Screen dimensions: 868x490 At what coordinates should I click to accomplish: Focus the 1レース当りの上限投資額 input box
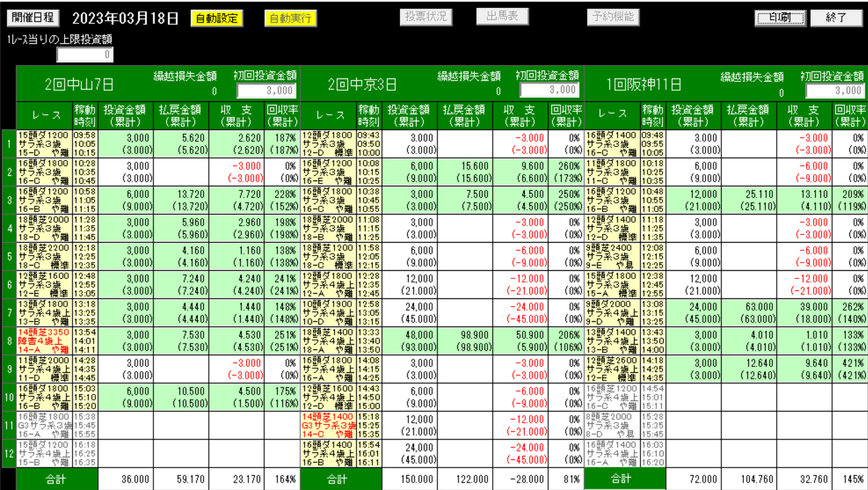coord(85,55)
